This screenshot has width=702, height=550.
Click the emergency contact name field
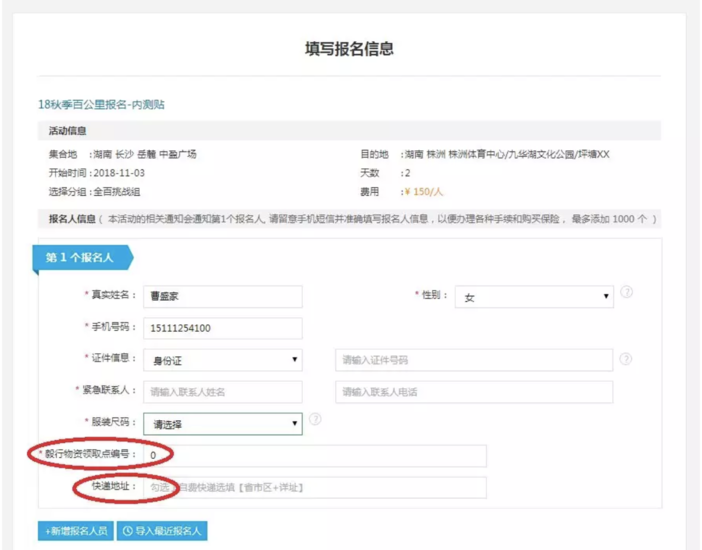222,392
